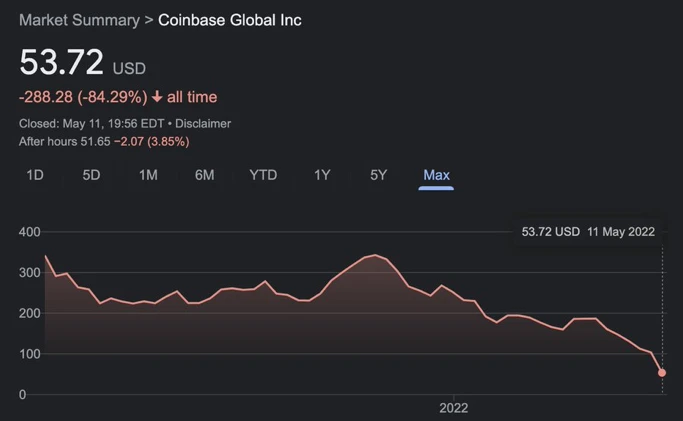
Task: Click the Coinbase Global Inc title
Action: (x=230, y=20)
